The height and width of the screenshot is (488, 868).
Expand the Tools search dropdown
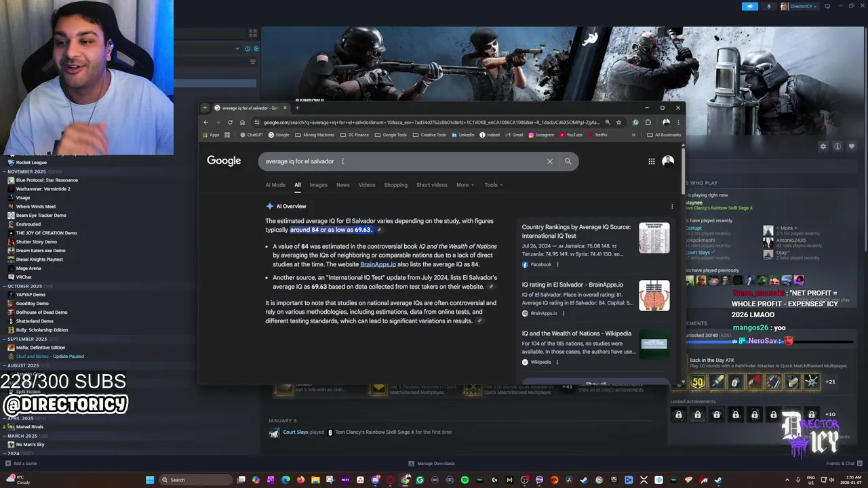(494, 185)
